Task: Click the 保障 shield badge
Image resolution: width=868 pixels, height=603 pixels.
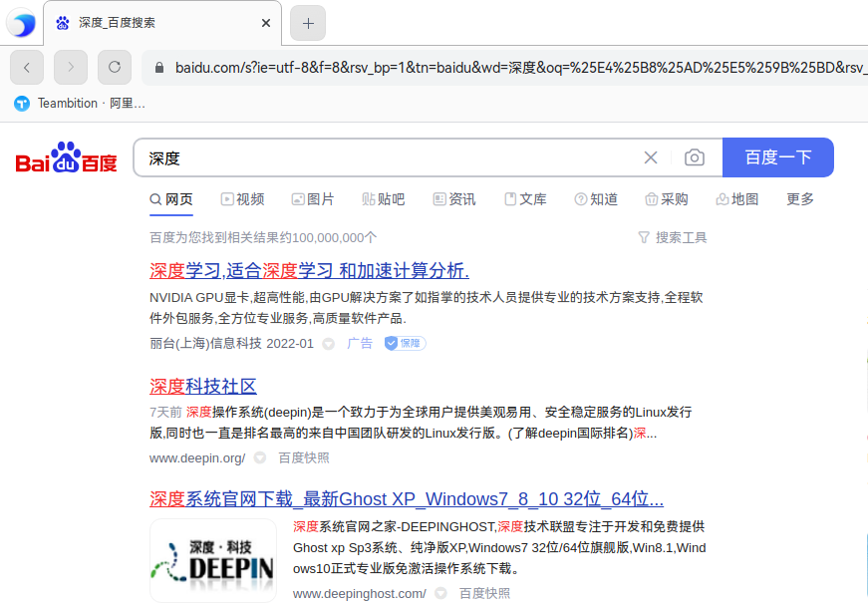Action: (406, 343)
